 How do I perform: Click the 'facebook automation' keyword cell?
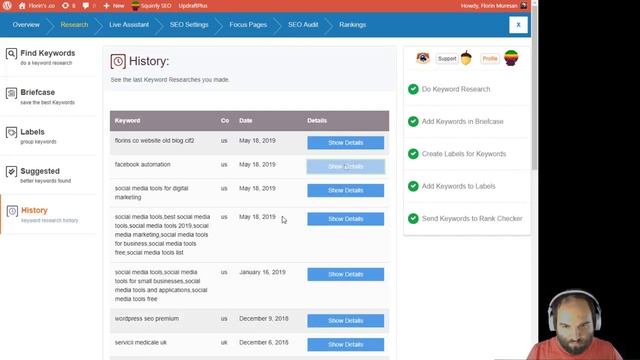pos(142,164)
